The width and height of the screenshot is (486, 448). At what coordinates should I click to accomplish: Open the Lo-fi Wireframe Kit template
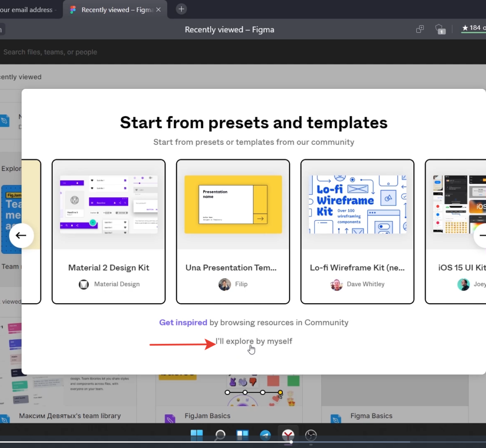[x=357, y=232]
